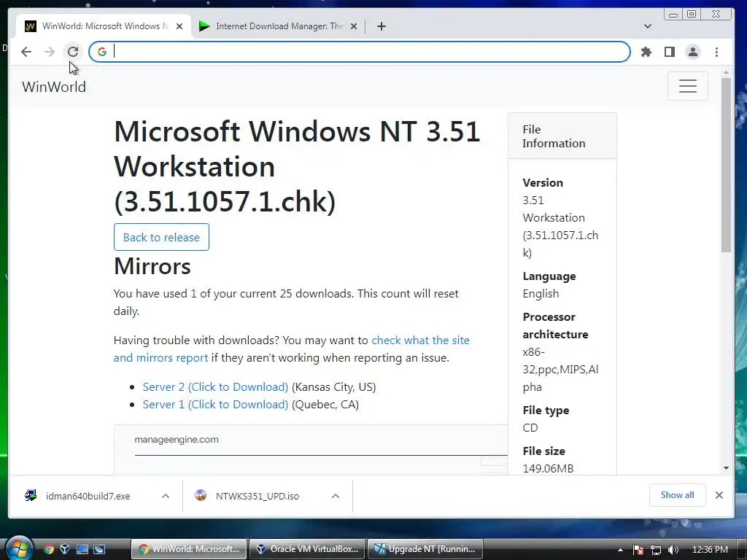
Task: Click the installer icon beside idman640build7.exe
Action: (x=31, y=495)
